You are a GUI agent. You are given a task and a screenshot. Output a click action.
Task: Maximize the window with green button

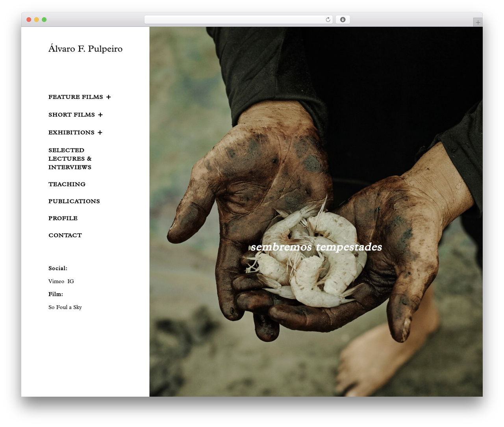point(44,20)
